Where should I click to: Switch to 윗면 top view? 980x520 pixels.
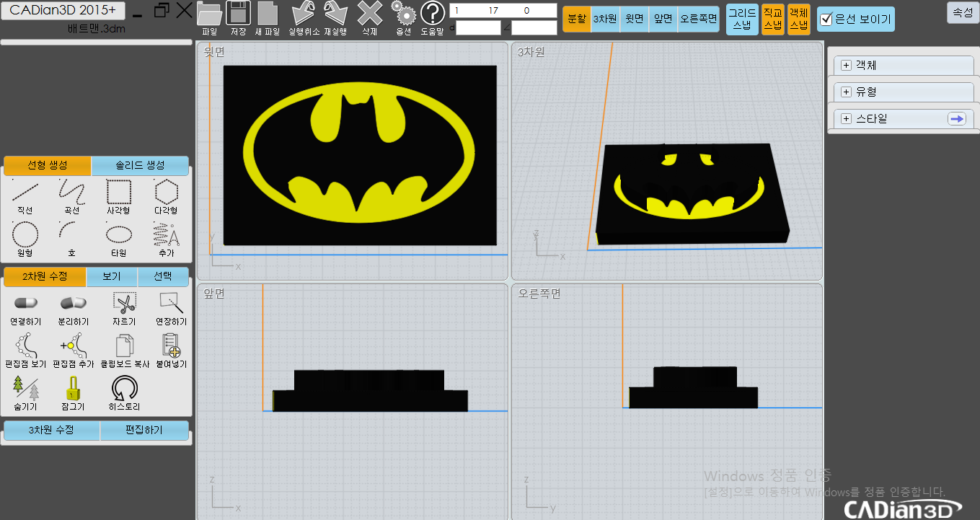[x=634, y=19]
